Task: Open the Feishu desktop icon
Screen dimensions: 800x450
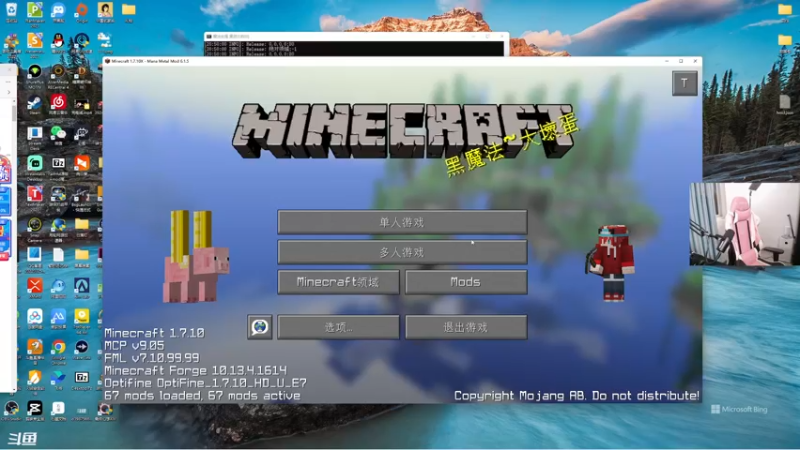Action: coord(58,379)
